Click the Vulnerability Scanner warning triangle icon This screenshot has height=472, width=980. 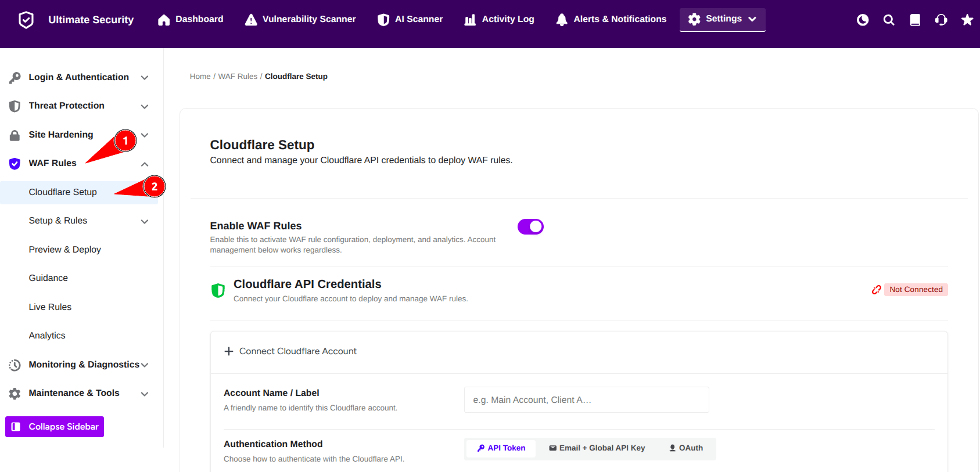tap(251, 20)
